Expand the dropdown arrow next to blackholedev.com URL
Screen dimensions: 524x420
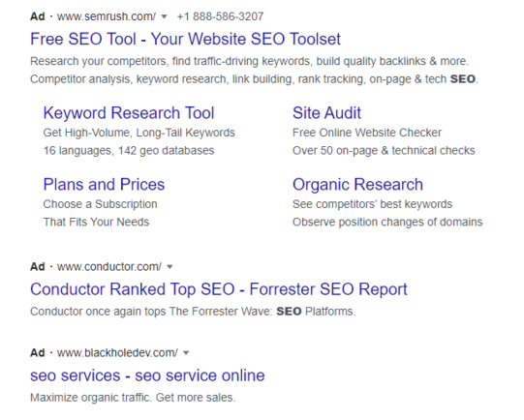(186, 353)
